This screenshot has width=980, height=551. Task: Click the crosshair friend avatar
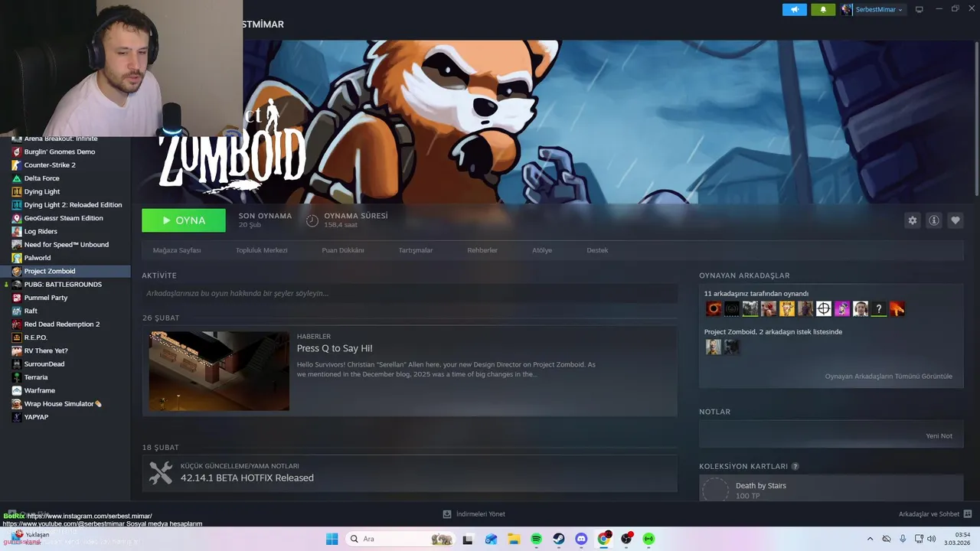823,309
